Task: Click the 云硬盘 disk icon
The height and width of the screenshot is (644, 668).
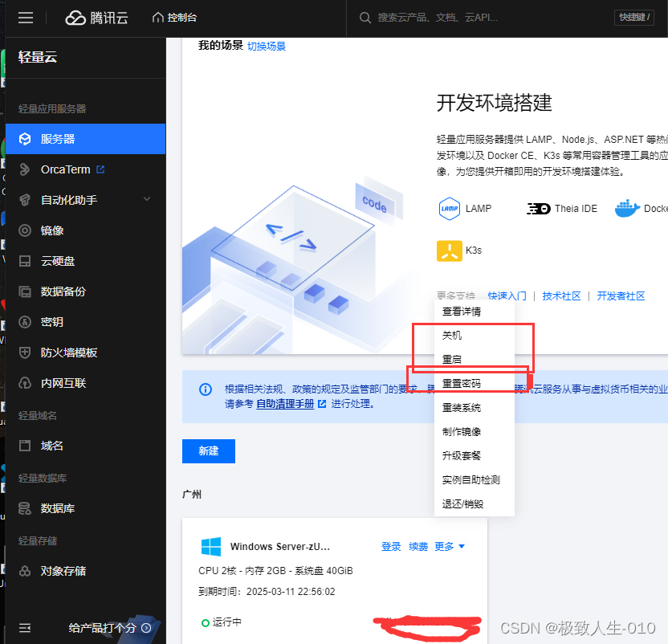Action: coord(25,261)
